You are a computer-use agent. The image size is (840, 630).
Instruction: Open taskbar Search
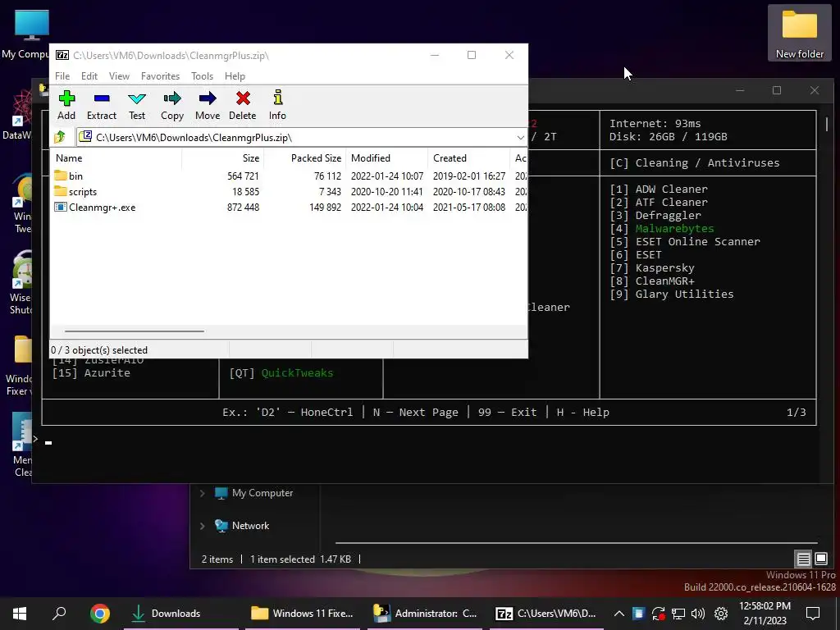coord(59,614)
